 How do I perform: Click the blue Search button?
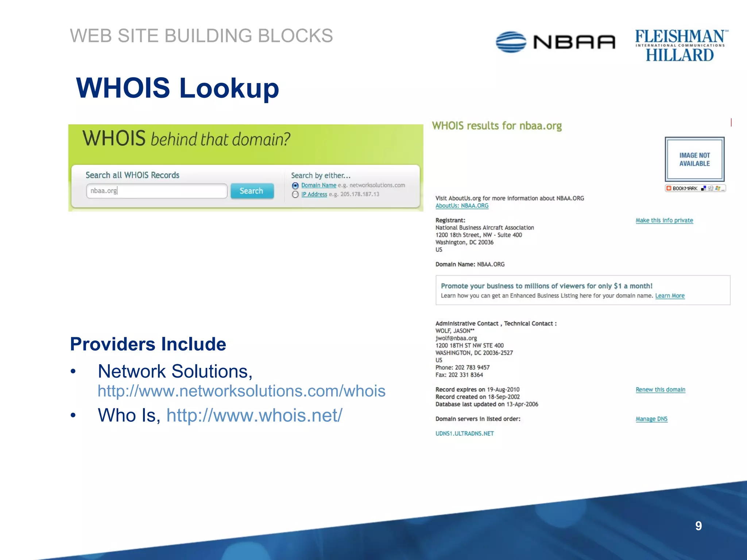point(252,191)
